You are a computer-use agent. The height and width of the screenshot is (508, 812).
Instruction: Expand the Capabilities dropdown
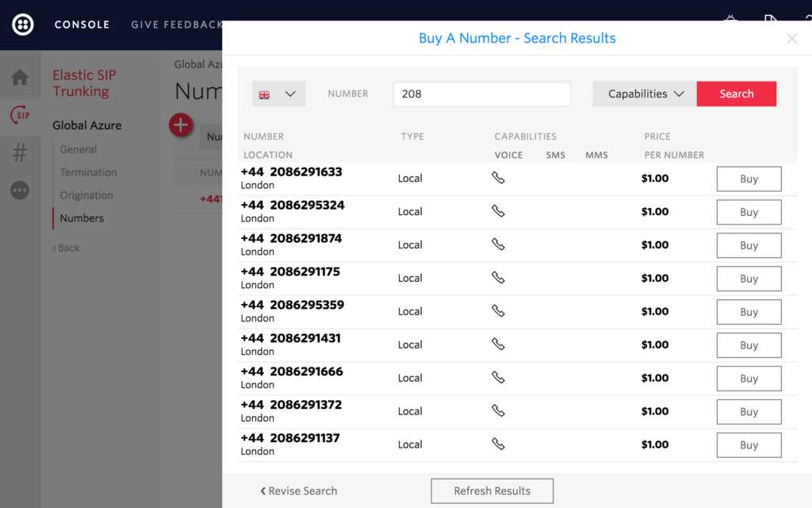point(645,94)
